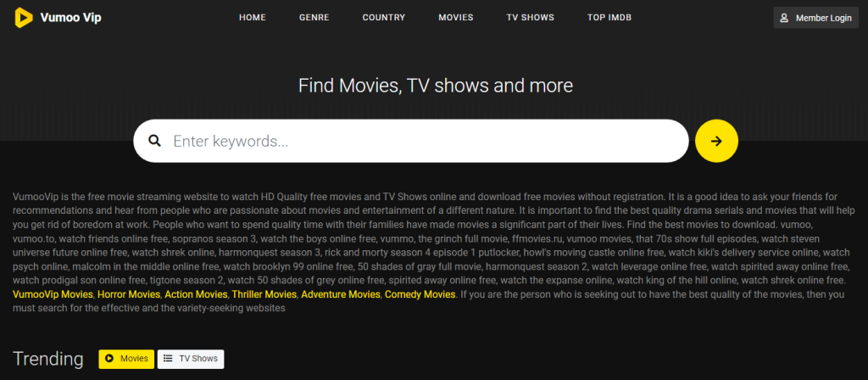Image resolution: width=868 pixels, height=380 pixels.
Task: Go to the MOVIES section
Action: pyautogui.click(x=456, y=18)
